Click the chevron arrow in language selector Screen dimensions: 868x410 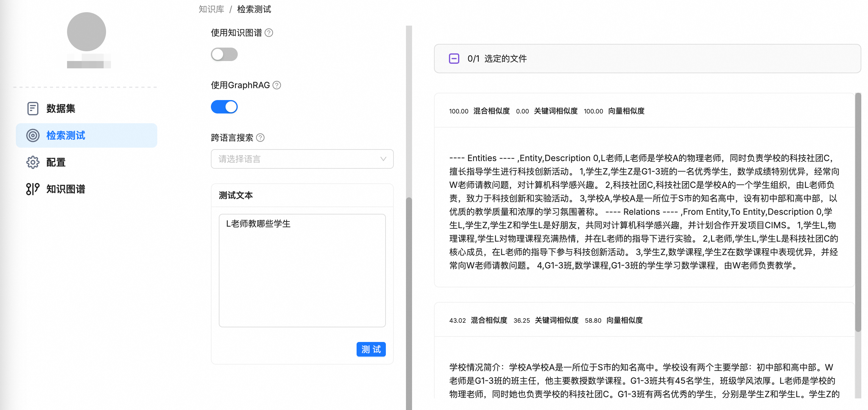click(x=383, y=159)
